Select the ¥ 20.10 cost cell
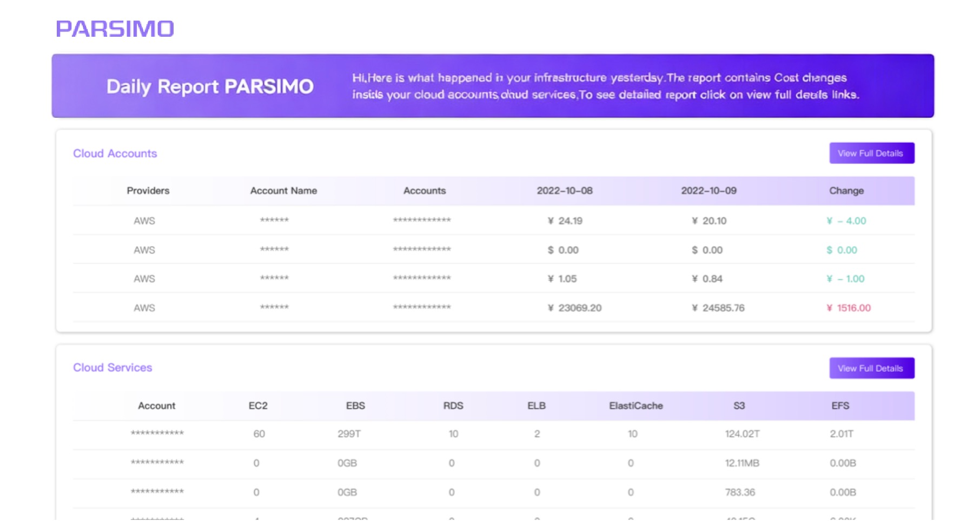The width and height of the screenshot is (980, 521). pyautogui.click(x=708, y=221)
